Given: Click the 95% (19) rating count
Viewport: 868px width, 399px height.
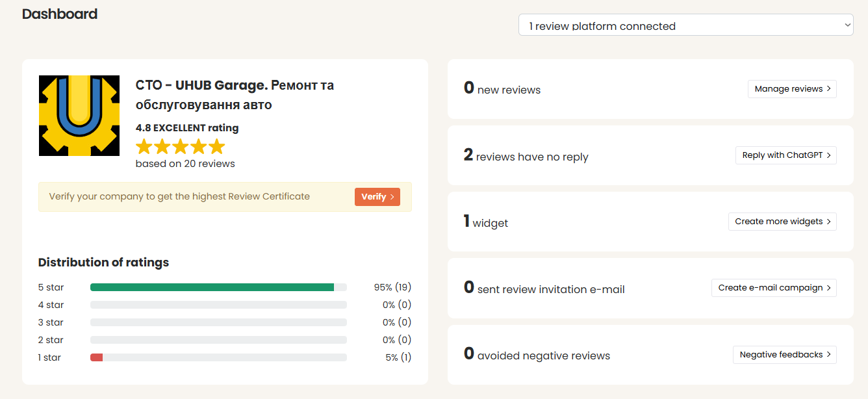Looking at the screenshot, I should pyautogui.click(x=392, y=287).
